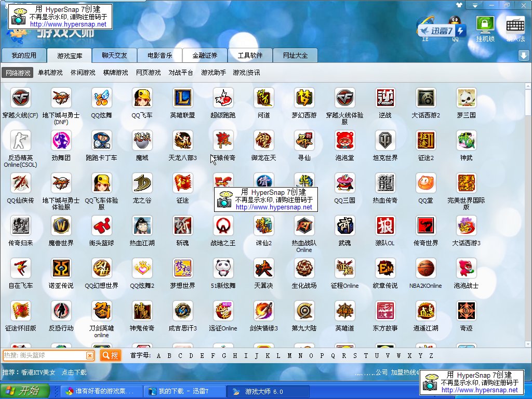532x399 pixels.
Task: Click the 51新炫舞 panda icon
Action: (223, 268)
